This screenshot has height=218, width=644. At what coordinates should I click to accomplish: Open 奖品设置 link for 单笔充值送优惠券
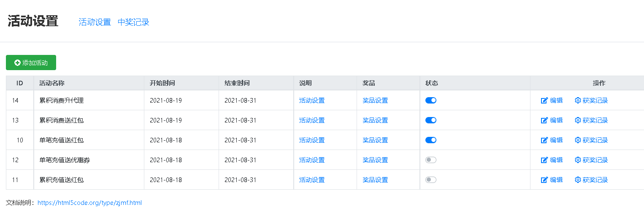pyautogui.click(x=375, y=160)
